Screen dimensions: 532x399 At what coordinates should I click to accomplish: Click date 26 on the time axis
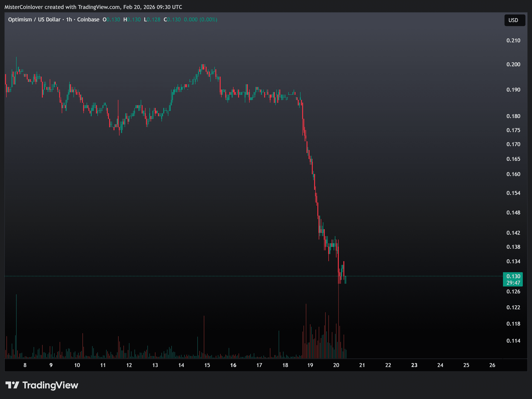(x=492, y=365)
